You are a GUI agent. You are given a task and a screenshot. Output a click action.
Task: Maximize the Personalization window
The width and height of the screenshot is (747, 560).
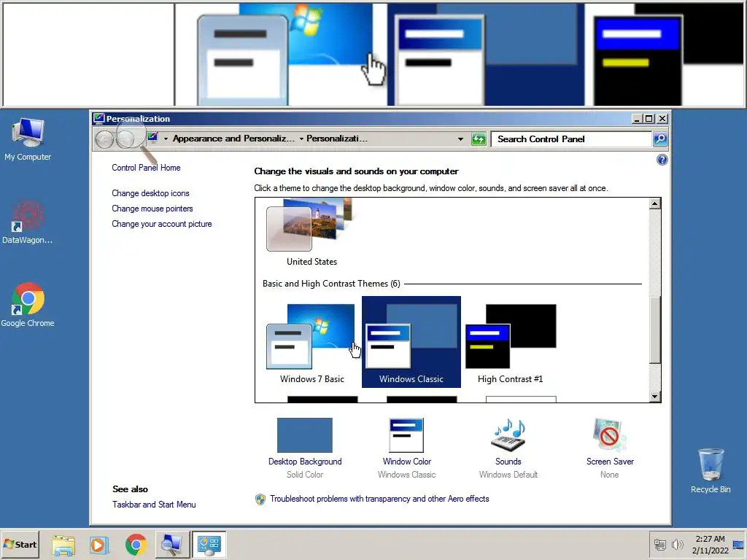649,119
